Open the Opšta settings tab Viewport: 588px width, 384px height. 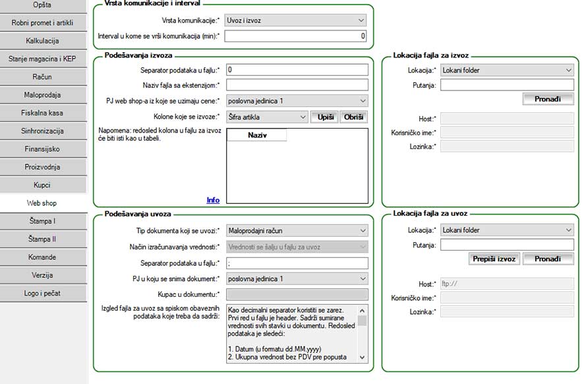(x=43, y=6)
